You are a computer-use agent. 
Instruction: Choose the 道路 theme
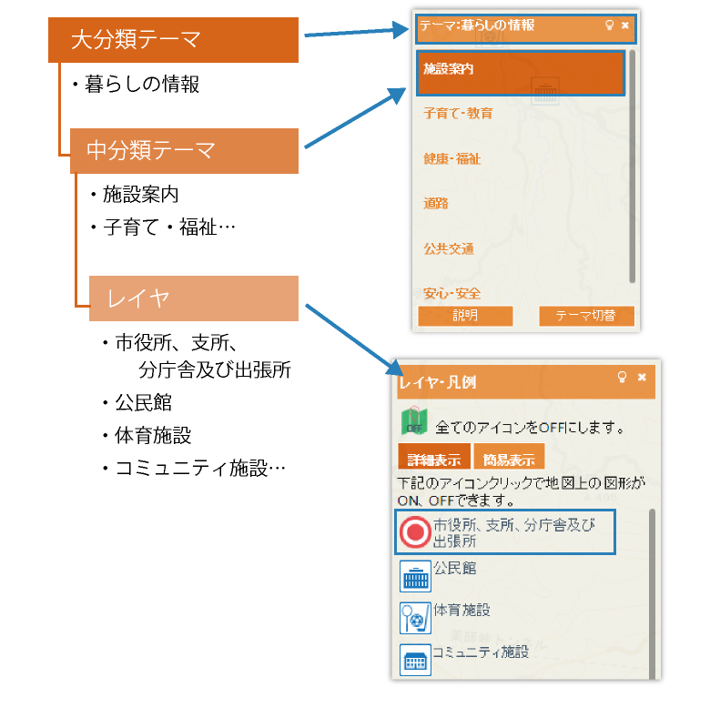[x=436, y=203]
